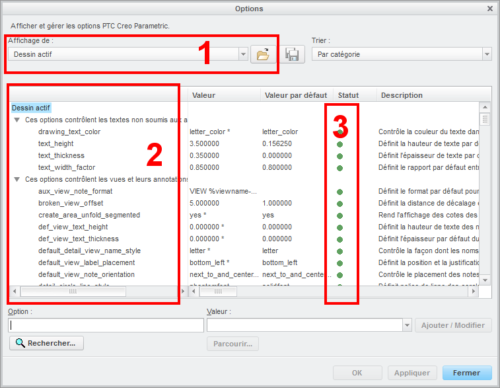
Task: Select the default_detail_view_name_style option
Action: coord(89,251)
